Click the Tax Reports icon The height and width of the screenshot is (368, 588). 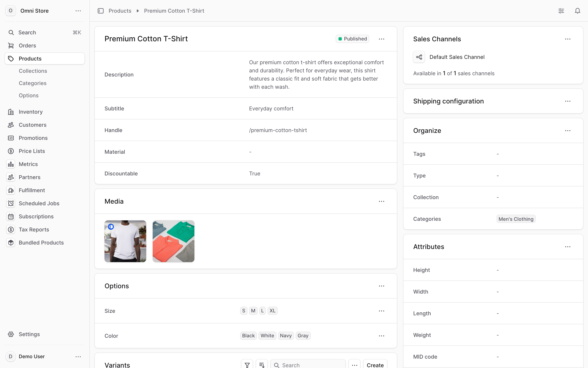pos(11,230)
